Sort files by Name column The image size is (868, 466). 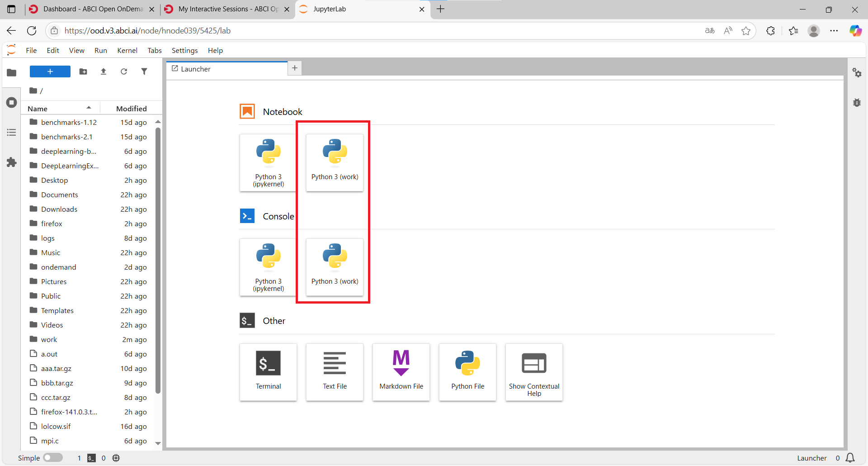[x=61, y=109]
